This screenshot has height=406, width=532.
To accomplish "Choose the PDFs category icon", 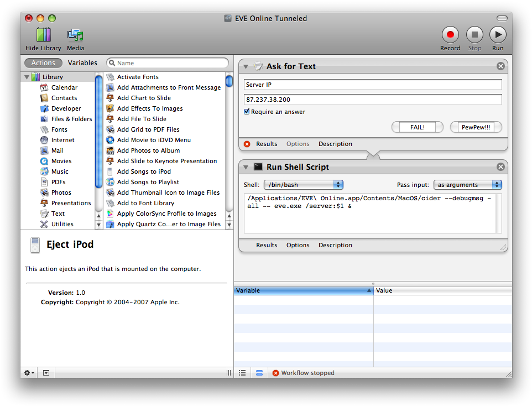I will tap(44, 183).
